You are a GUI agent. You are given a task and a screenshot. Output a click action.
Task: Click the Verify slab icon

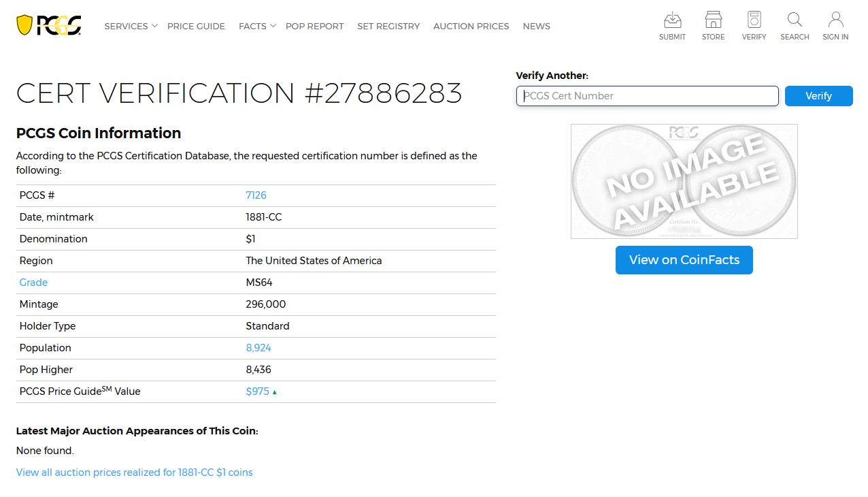click(x=754, y=20)
